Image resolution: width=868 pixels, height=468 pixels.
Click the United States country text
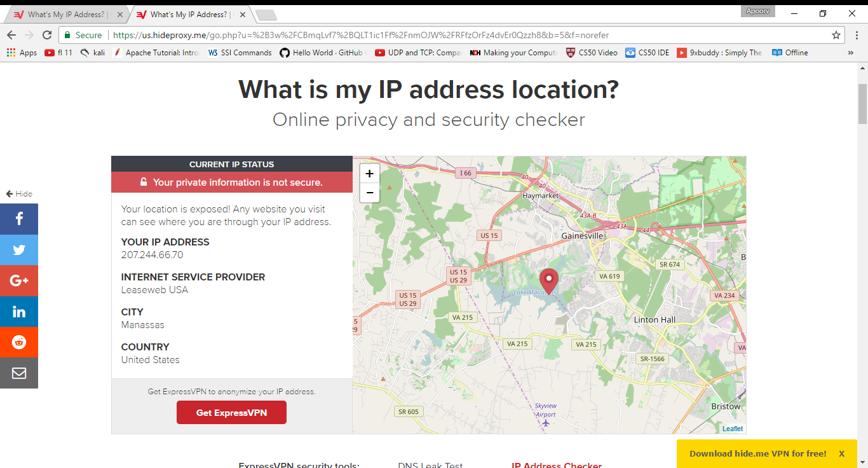coord(150,360)
